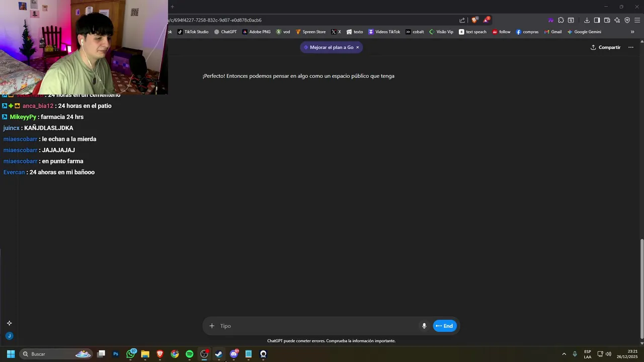Open the Adobe PNG bookmark
This screenshot has width=644, height=362.
click(256, 32)
